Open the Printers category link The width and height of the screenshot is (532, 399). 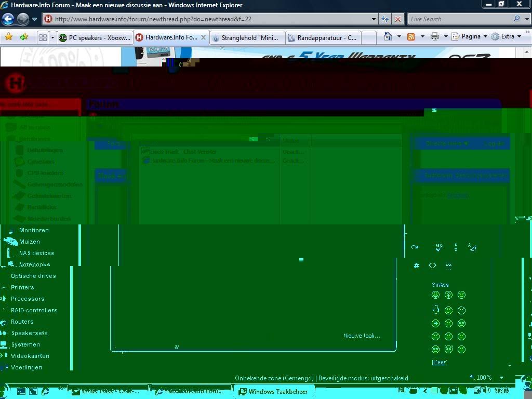(22, 287)
